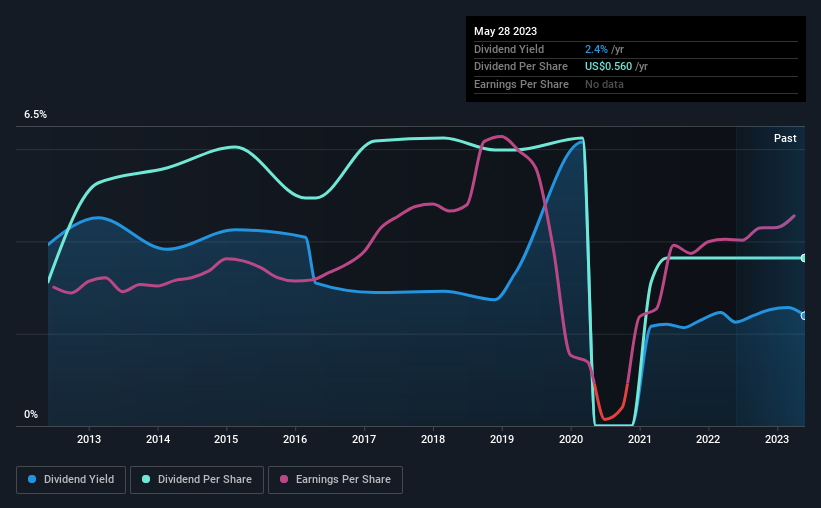Click the US$0.560 dividend per share value
Viewport: 821px width, 508px height.
tap(608, 67)
